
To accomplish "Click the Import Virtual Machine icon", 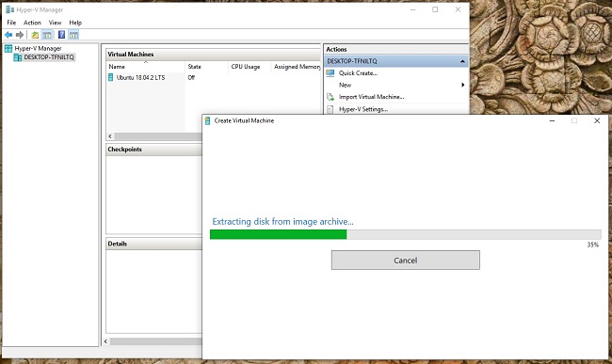I will (x=330, y=97).
